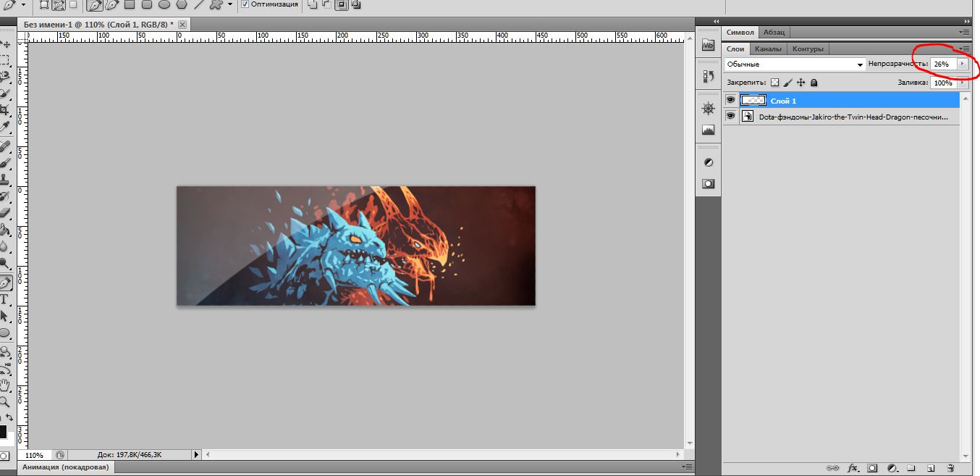The height and width of the screenshot is (476, 980).
Task: Choose the Pen tool button in options bar
Action: tap(94, 4)
